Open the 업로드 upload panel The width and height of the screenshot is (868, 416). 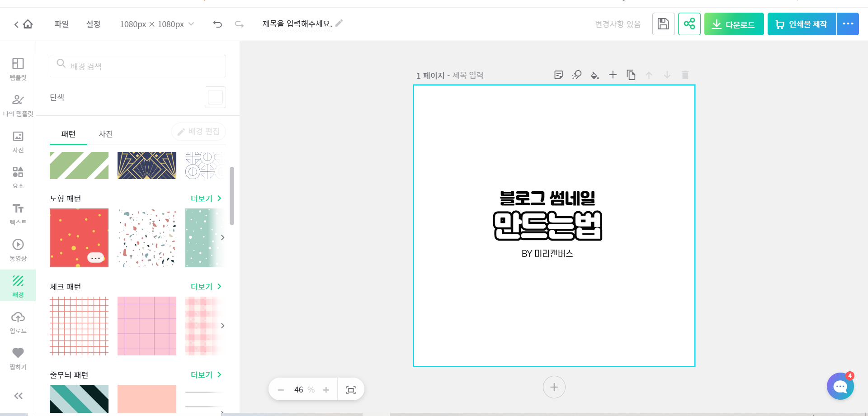[18, 322]
